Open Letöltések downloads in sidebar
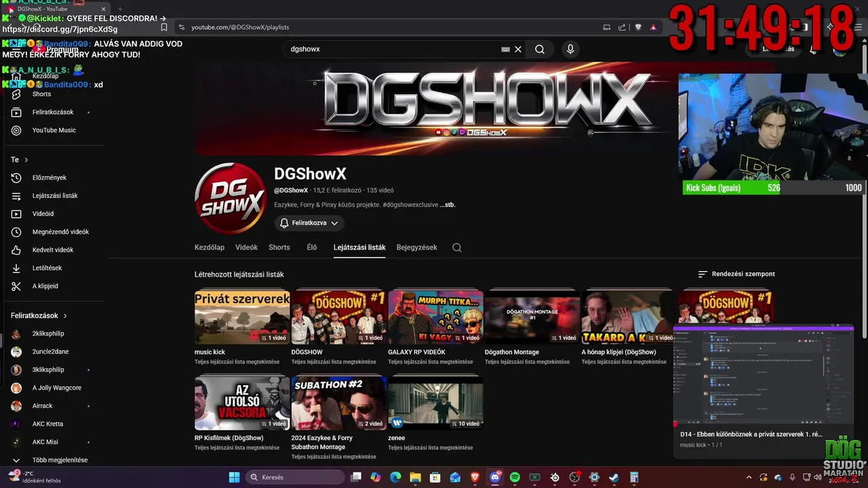 pos(47,268)
